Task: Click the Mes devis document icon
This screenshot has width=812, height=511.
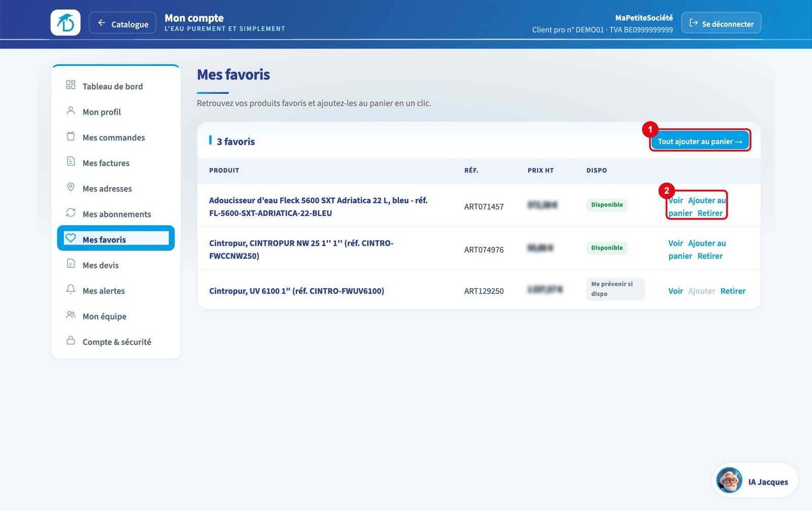Action: [x=71, y=264]
